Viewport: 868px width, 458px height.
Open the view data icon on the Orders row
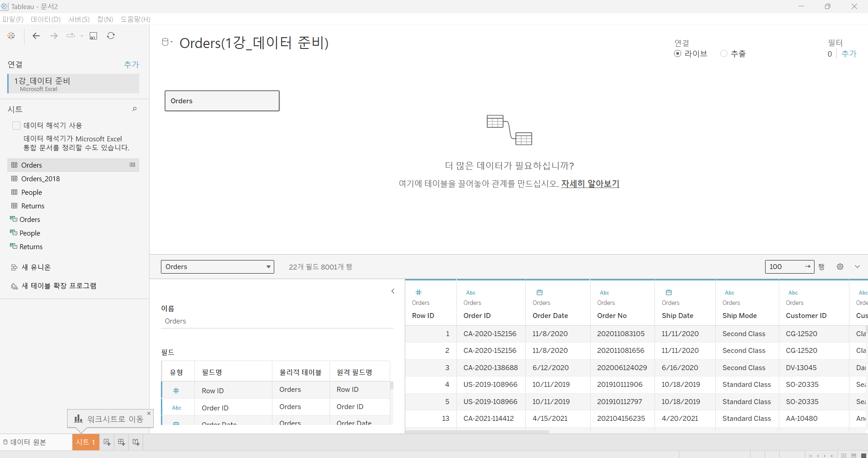point(132,165)
